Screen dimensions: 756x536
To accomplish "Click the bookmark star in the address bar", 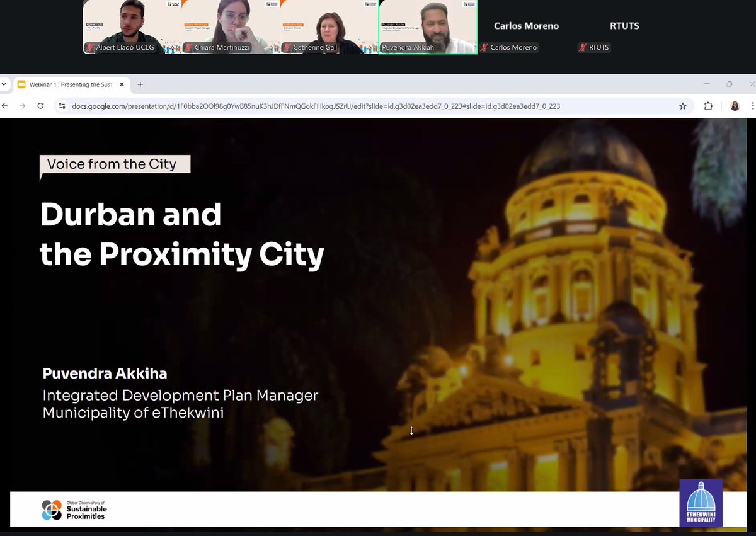I will click(x=683, y=106).
